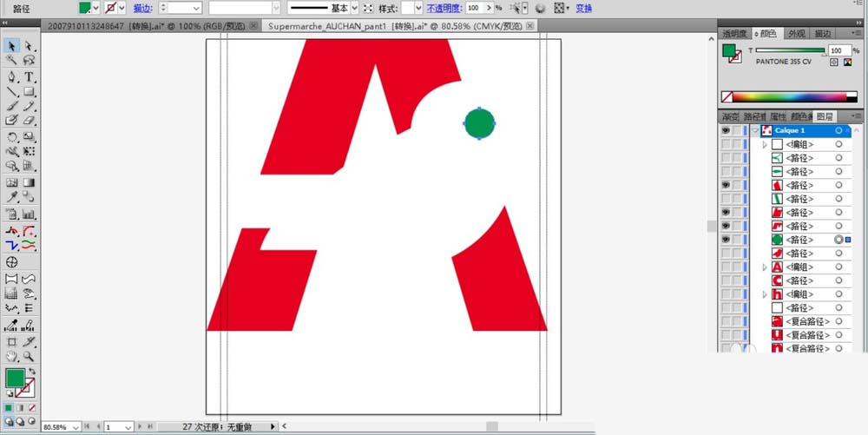
Task: Expand the h letter 编组 group
Action: 765,294
